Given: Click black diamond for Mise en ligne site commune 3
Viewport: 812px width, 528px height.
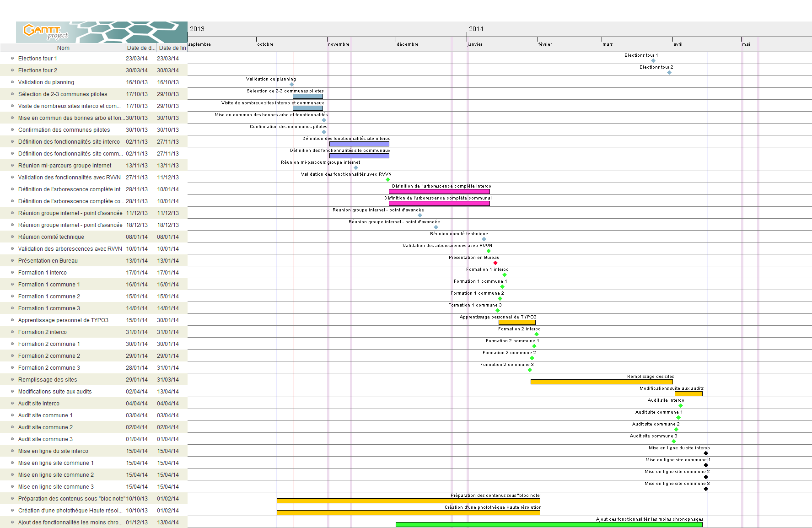Looking at the screenshot, I should pyautogui.click(x=706, y=489).
